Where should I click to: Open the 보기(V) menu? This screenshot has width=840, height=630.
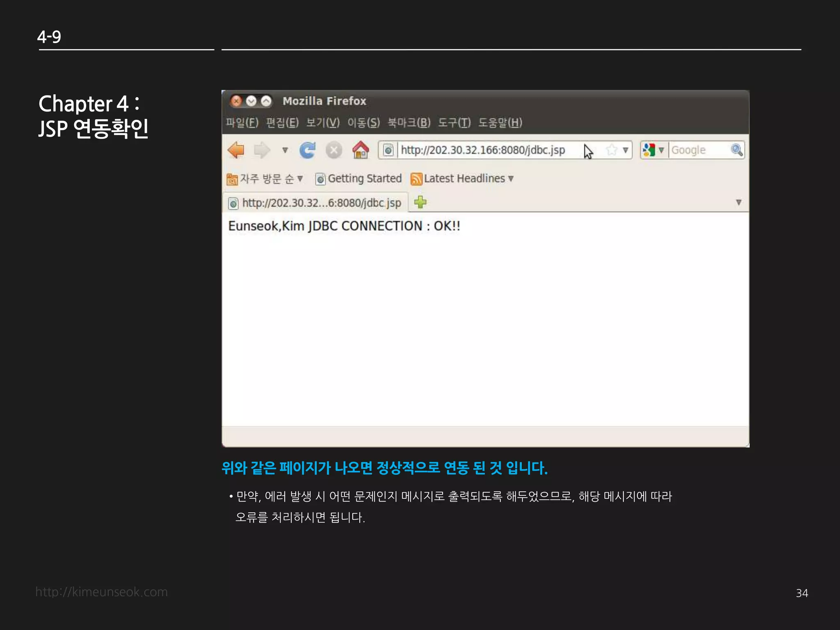pos(323,123)
